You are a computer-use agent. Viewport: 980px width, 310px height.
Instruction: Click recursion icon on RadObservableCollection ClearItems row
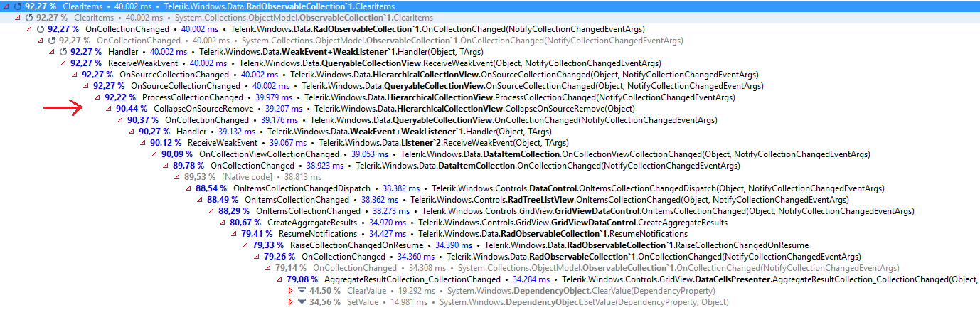[x=16, y=6]
